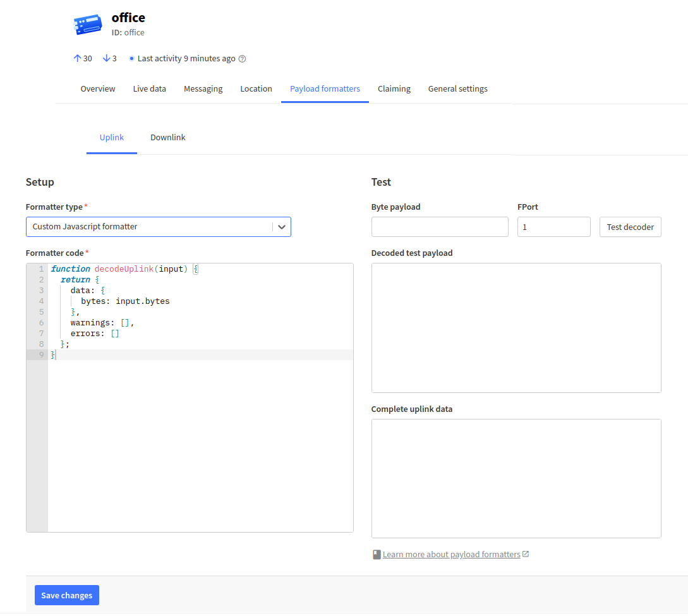Expand the Formatter type dropdown chevron
Image resolution: width=688 pixels, height=616 pixels.
pos(282,227)
